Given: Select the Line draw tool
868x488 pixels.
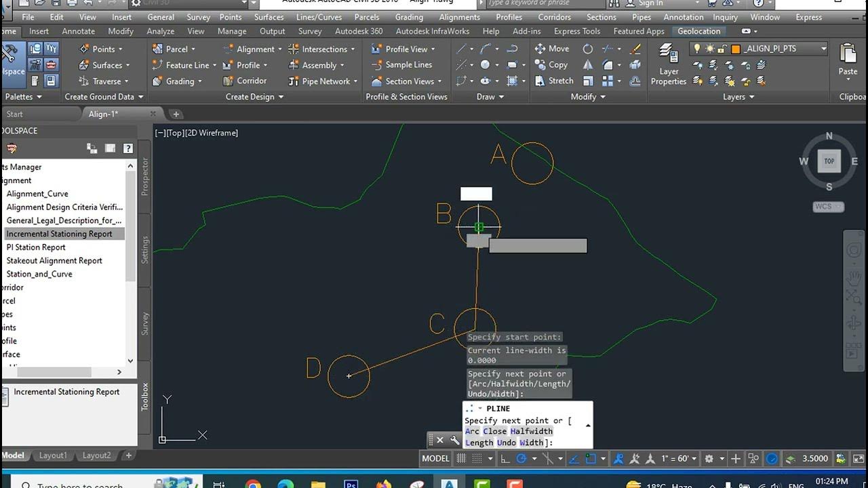Looking at the screenshot, I should point(462,49).
